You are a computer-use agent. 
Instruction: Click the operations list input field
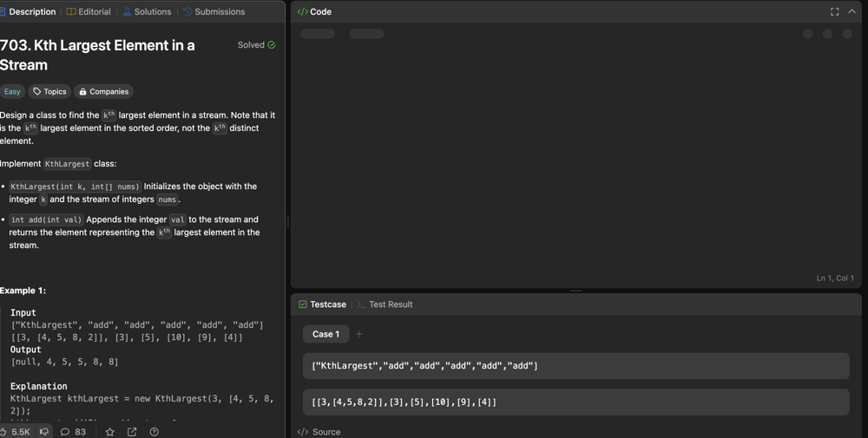coord(575,366)
